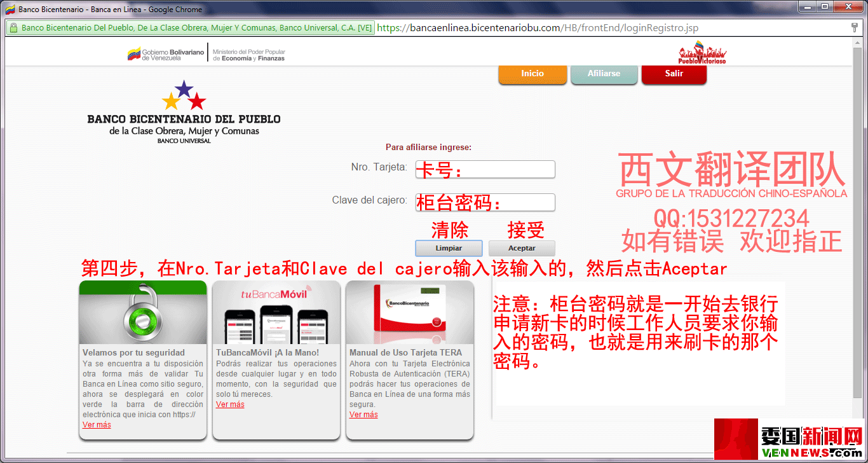Image resolution: width=868 pixels, height=463 pixels.
Task: Click the Chrome window favicon flag icon
Action: pyautogui.click(x=10, y=10)
